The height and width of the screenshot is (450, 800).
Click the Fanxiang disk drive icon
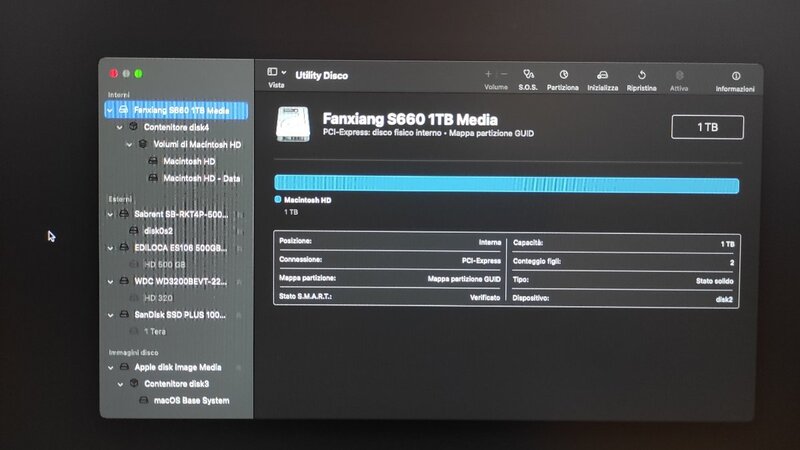pyautogui.click(x=293, y=124)
